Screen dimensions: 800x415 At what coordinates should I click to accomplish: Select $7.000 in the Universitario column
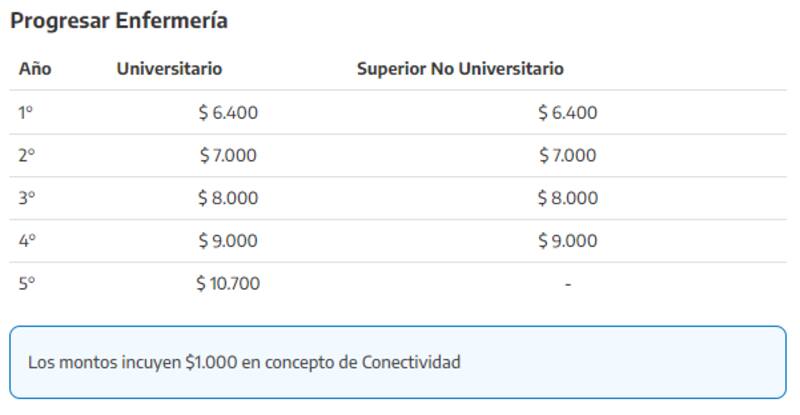[228, 155]
